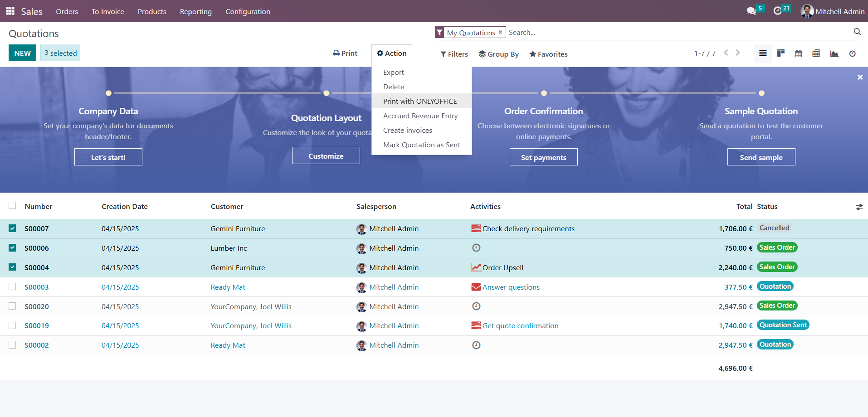Screen dimensions: 868x417
Task: Click the S00002 activity clock icon
Action: [x=476, y=345]
